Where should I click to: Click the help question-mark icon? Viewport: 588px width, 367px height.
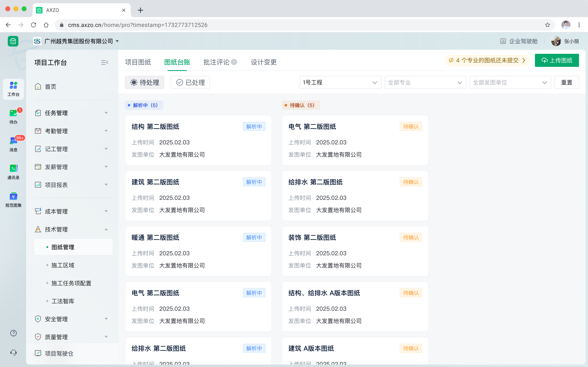tap(13, 333)
